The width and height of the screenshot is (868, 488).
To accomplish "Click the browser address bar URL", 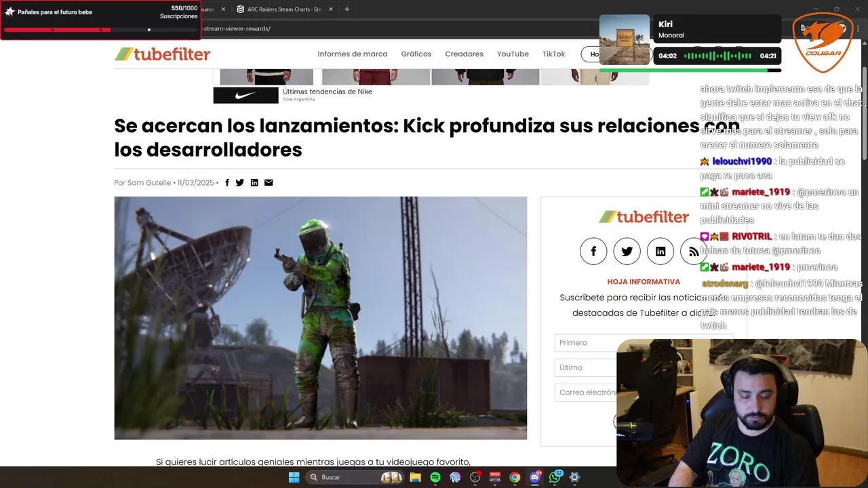I will (x=237, y=29).
